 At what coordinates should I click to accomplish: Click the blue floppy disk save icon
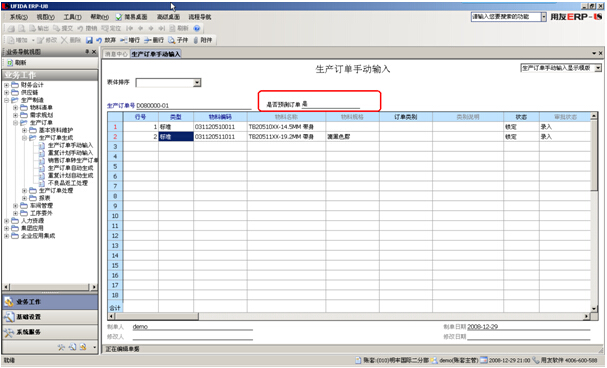coord(89,40)
